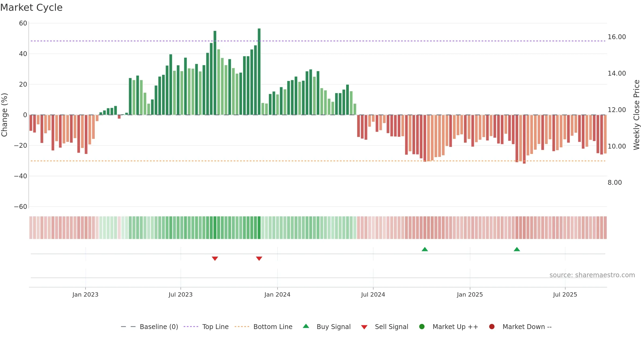
Task: Click the Jan 2024 axis label
Action: click(x=277, y=294)
